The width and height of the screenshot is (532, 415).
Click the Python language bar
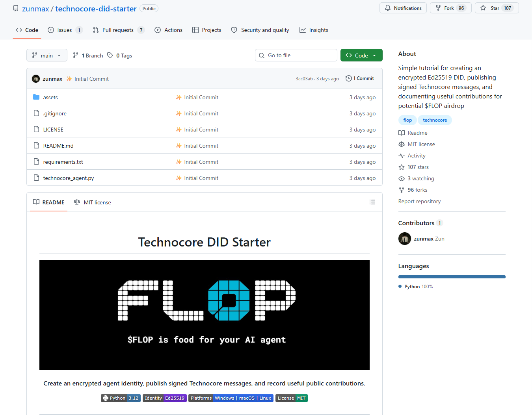(x=452, y=277)
